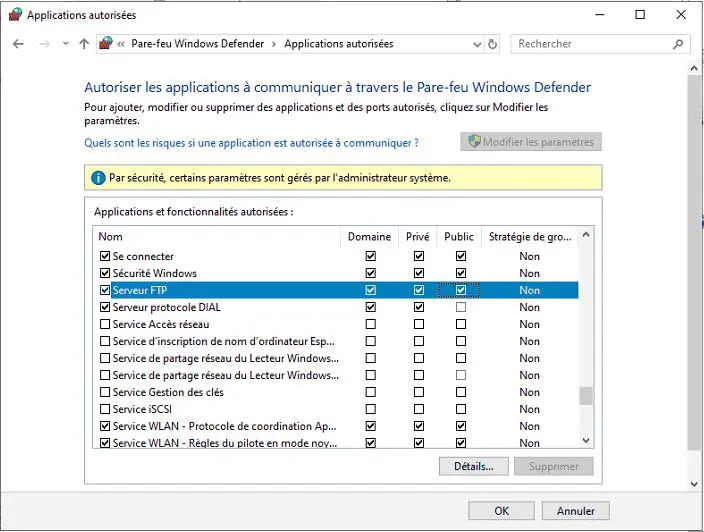Toggle Public checkbox for Sécurité Windows
The height and width of the screenshot is (532, 704).
tap(461, 273)
